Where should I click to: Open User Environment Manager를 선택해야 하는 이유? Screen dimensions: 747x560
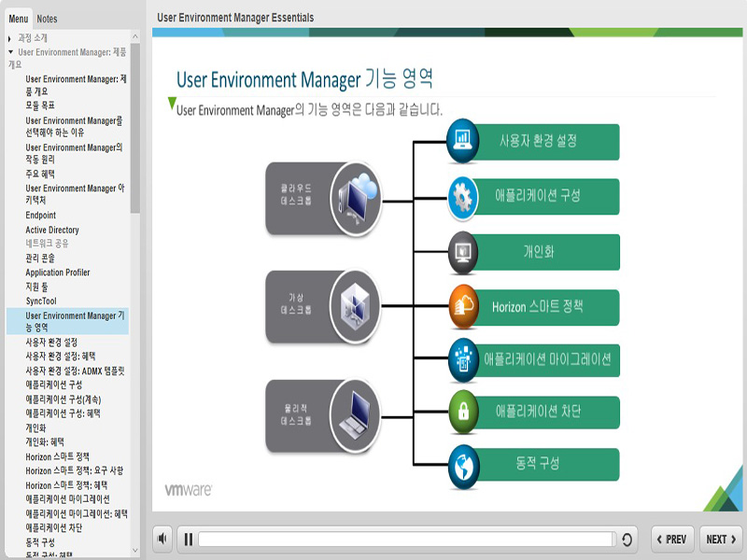pyautogui.click(x=75, y=126)
